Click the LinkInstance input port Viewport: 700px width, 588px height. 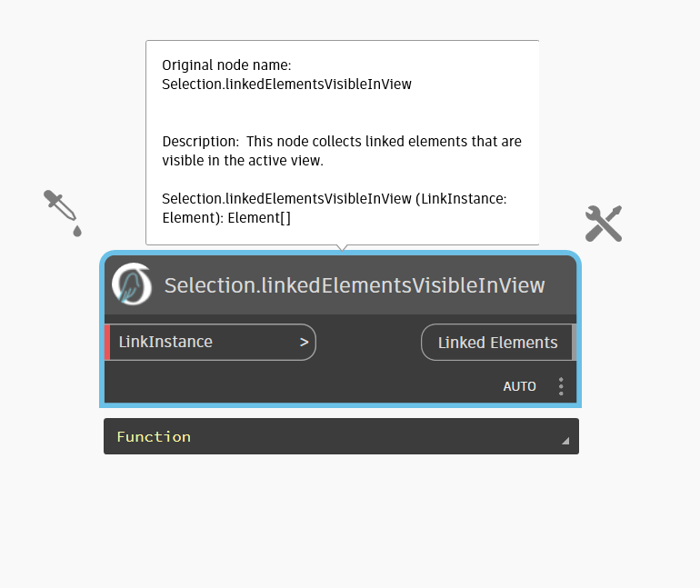coord(210,343)
